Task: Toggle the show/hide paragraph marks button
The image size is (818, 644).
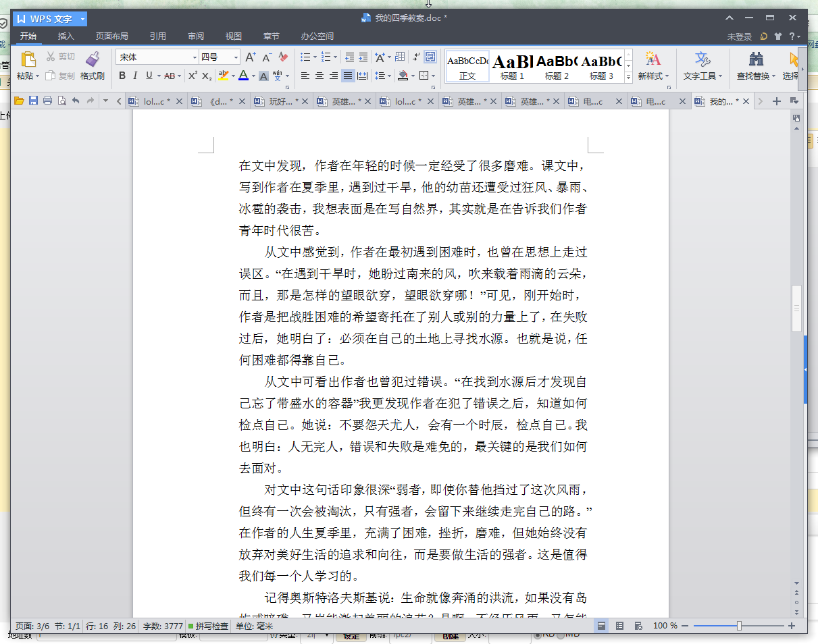Action: point(415,57)
